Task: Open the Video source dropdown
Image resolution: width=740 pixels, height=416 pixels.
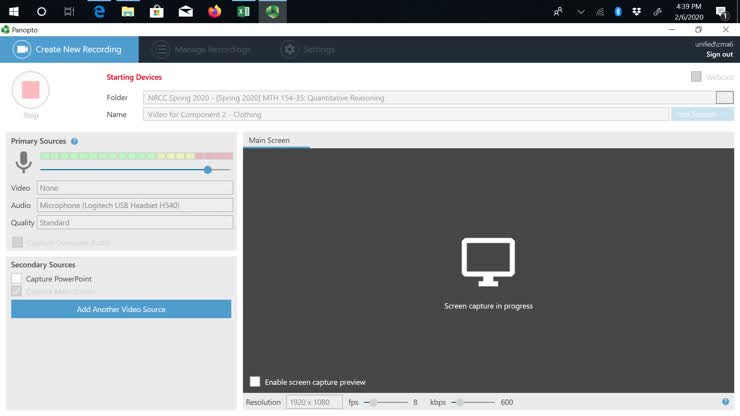Action: (135, 188)
